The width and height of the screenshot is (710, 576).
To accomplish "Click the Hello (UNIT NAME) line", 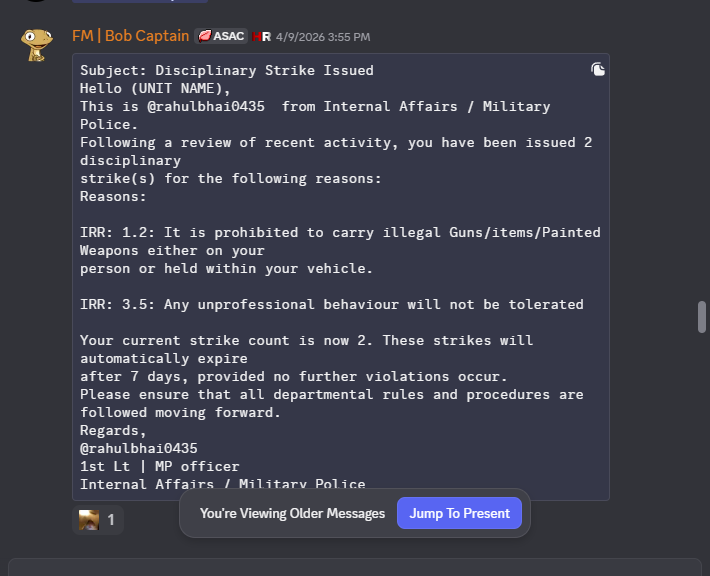I will tap(155, 88).
